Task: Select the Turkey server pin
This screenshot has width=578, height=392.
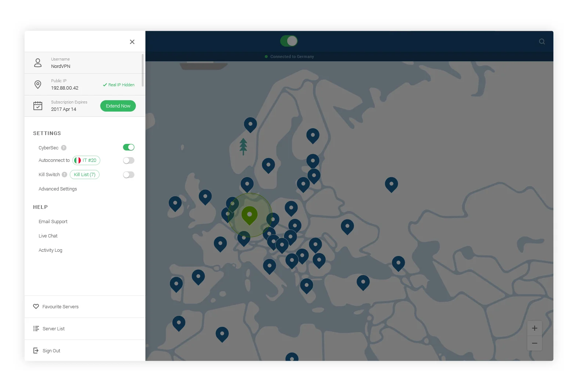Action: tap(363, 283)
